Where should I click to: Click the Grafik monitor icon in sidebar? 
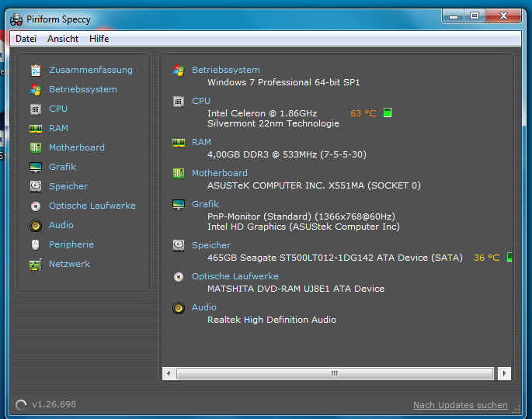coord(35,167)
